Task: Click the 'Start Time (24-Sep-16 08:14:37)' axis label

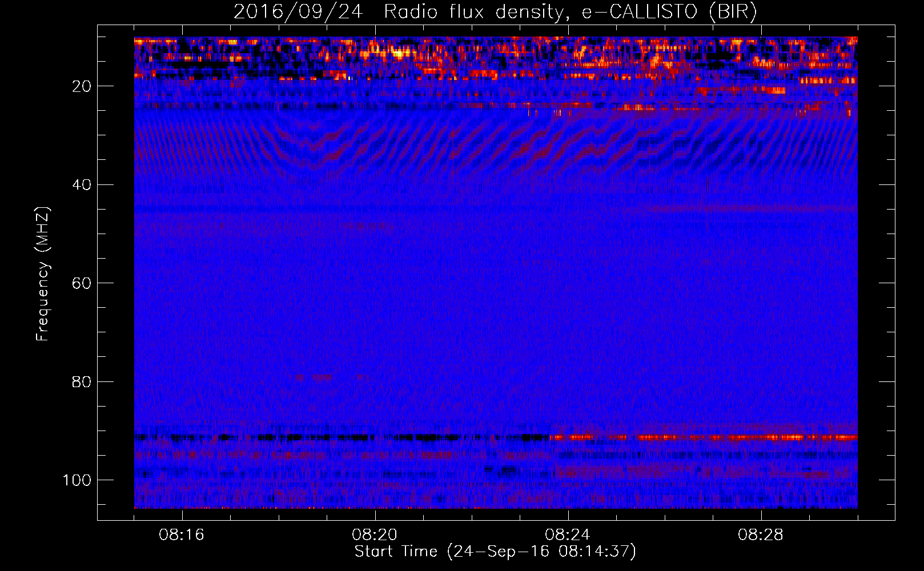Action: click(495, 552)
